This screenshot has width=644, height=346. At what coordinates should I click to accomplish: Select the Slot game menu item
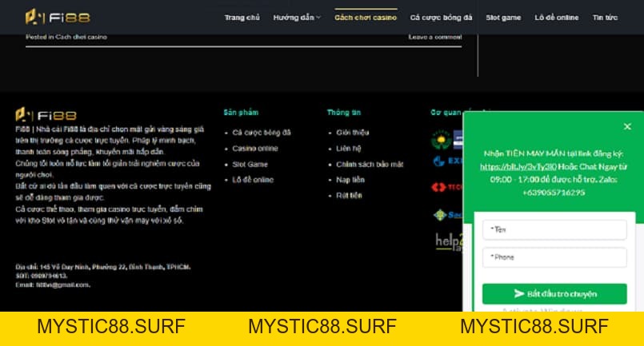click(x=503, y=18)
